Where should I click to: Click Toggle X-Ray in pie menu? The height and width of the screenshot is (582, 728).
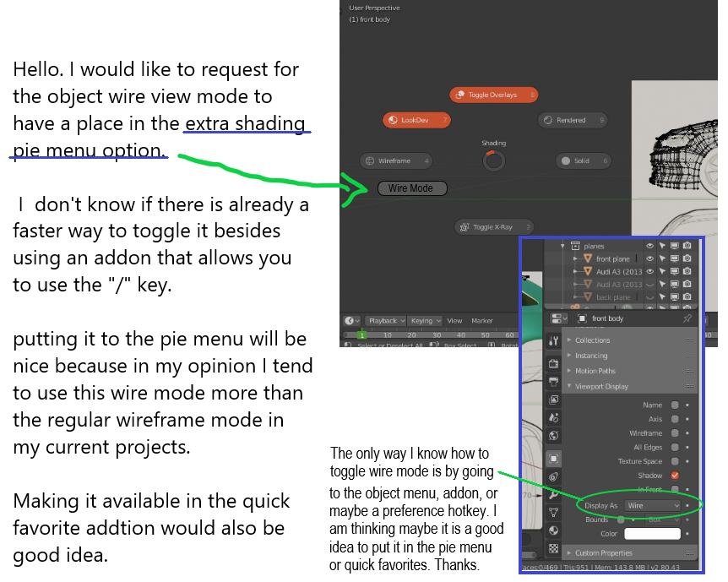point(493,227)
